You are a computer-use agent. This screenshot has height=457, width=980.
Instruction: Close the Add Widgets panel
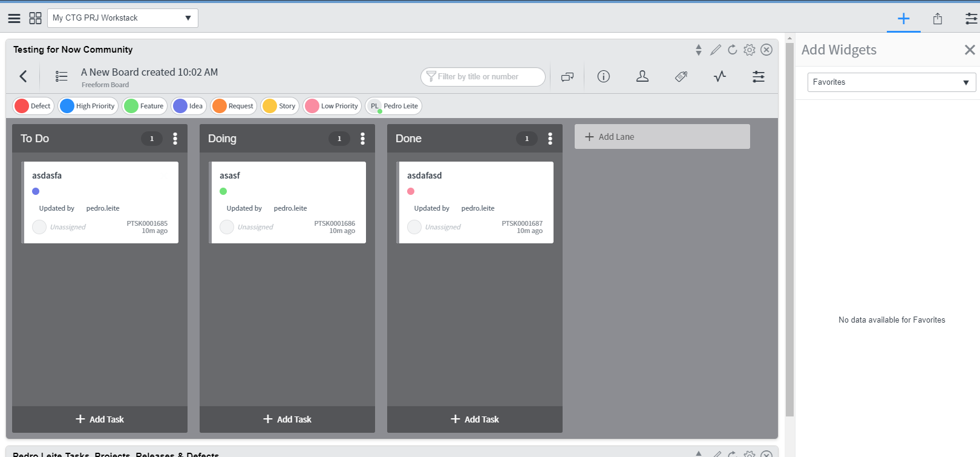(x=970, y=50)
